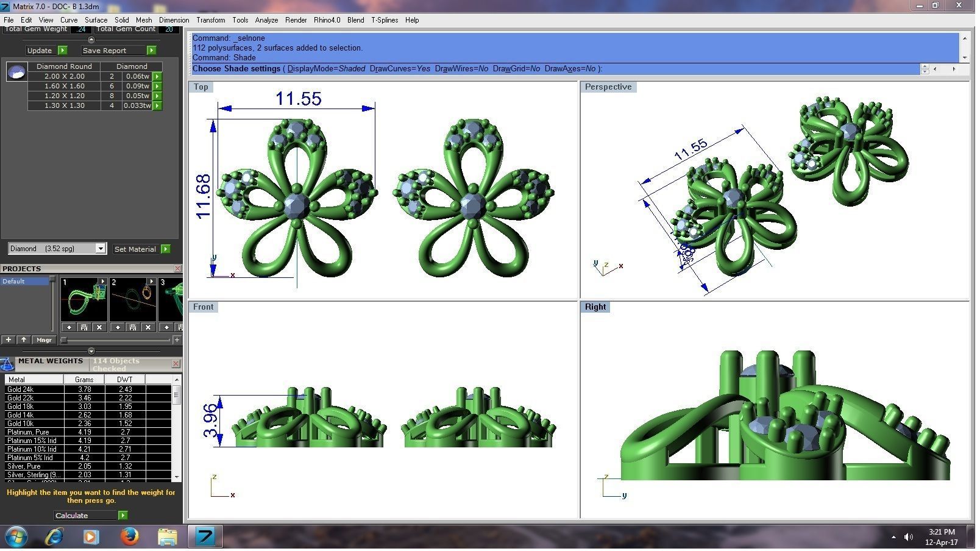Open the Dimension menu
The height and width of the screenshot is (551, 980).
[175, 20]
